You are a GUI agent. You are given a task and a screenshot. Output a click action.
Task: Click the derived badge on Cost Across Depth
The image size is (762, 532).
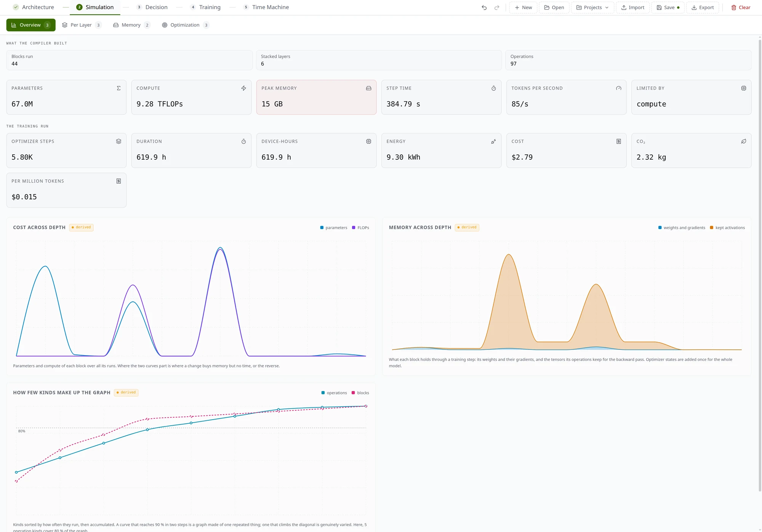(81, 228)
